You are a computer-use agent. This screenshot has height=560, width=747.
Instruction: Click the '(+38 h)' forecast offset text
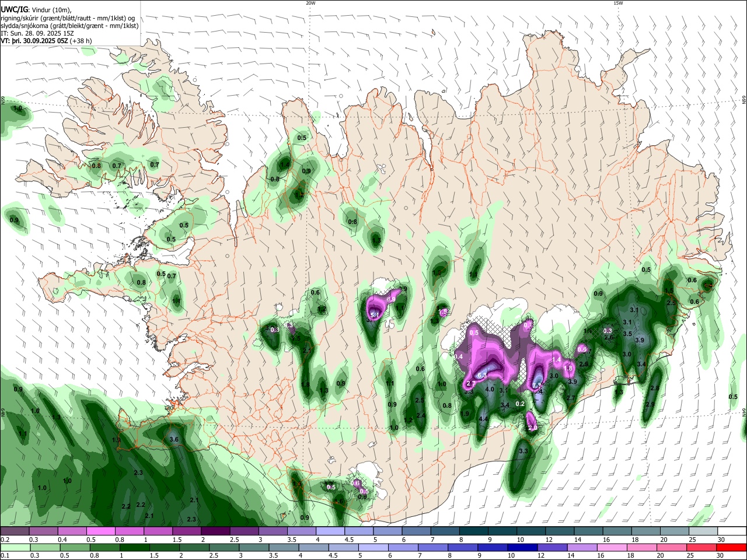pyautogui.click(x=81, y=41)
